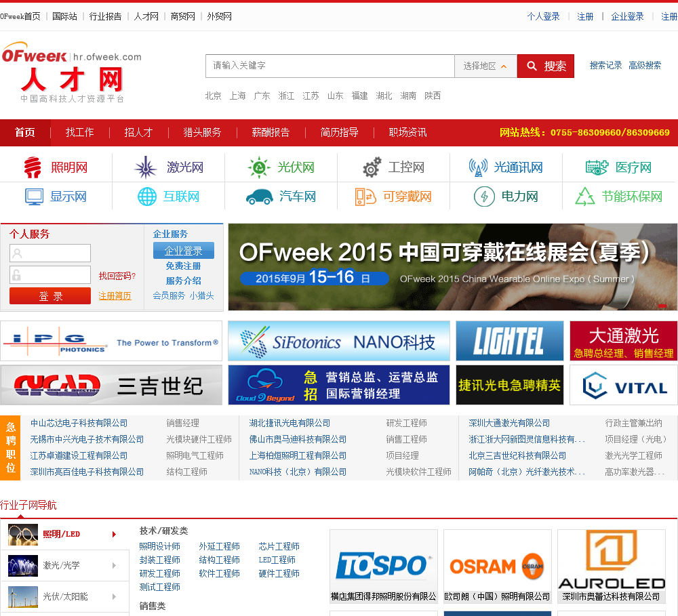The image size is (678, 616).
Task: Open the VITAL logo banner
Action: [624, 385]
